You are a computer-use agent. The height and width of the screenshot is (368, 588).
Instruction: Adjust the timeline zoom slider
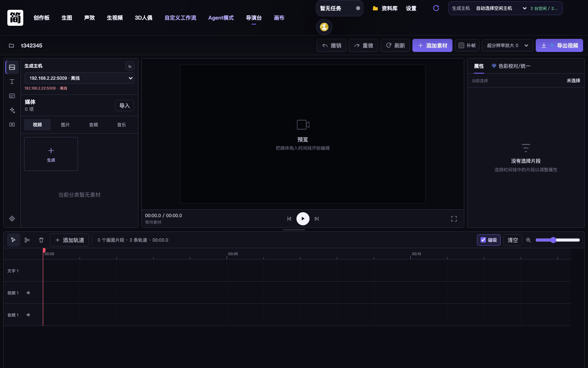click(x=558, y=240)
